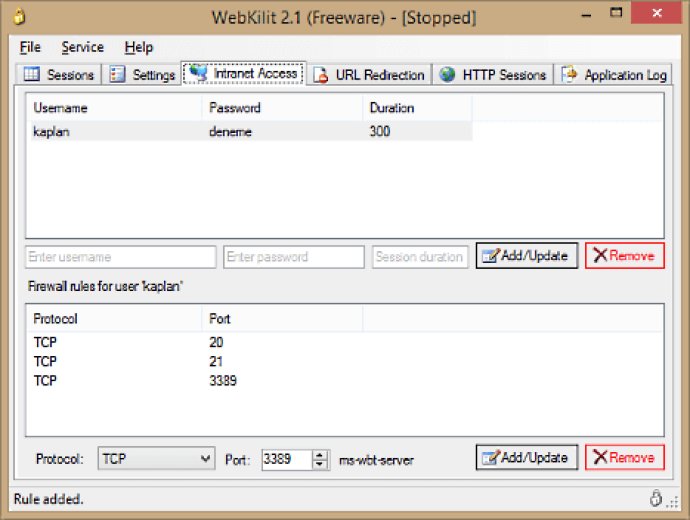Sort users by Password column header
Screen dimensions: 690x520
click(282, 108)
